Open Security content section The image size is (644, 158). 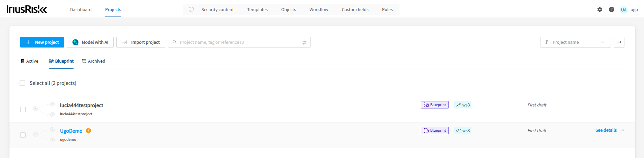[x=217, y=9]
